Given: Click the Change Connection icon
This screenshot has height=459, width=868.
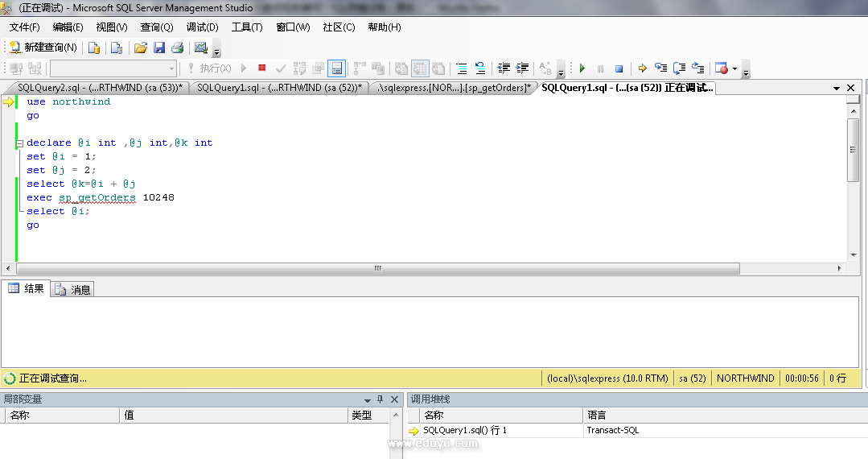Looking at the screenshot, I should coord(35,68).
